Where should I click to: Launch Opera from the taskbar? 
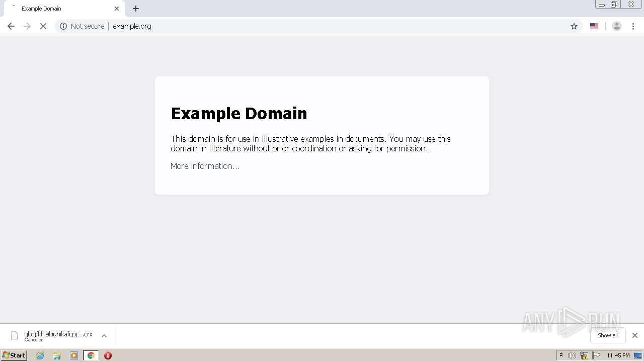click(108, 355)
